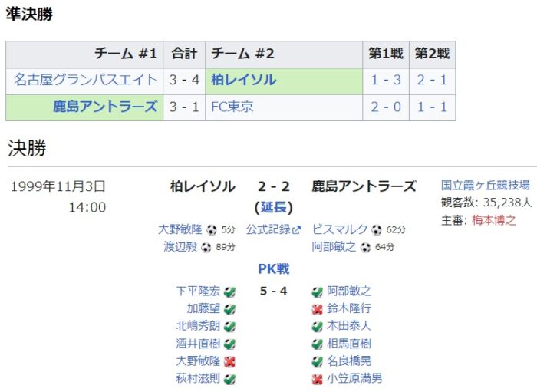The height and width of the screenshot is (392, 537).
Task: Open the 鹿島アントラーズ link in semifinal table
Action: 105,107
